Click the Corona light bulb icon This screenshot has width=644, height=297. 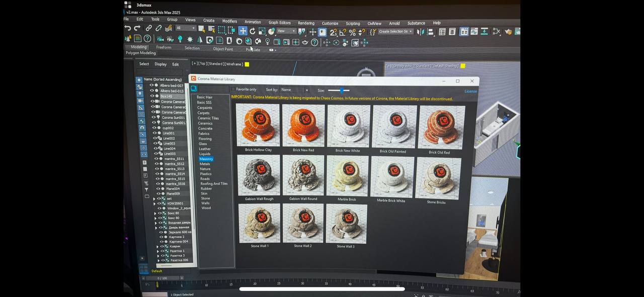coord(180,39)
